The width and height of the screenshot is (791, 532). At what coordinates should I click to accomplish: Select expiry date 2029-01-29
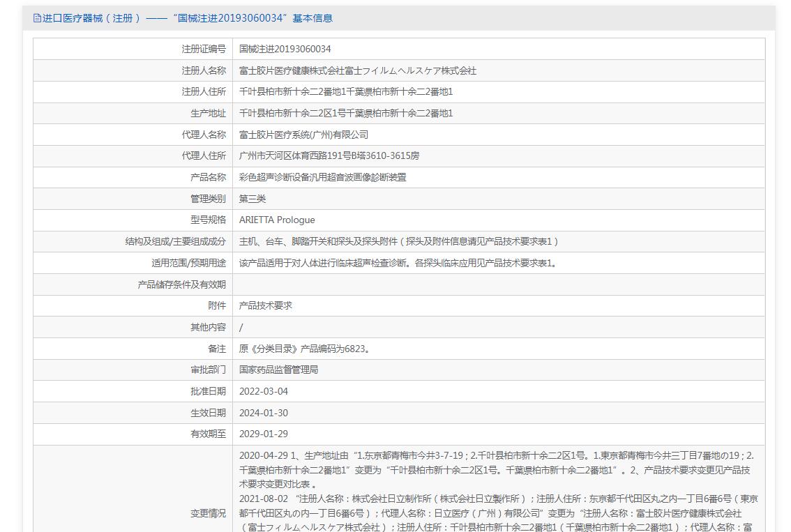[264, 434]
